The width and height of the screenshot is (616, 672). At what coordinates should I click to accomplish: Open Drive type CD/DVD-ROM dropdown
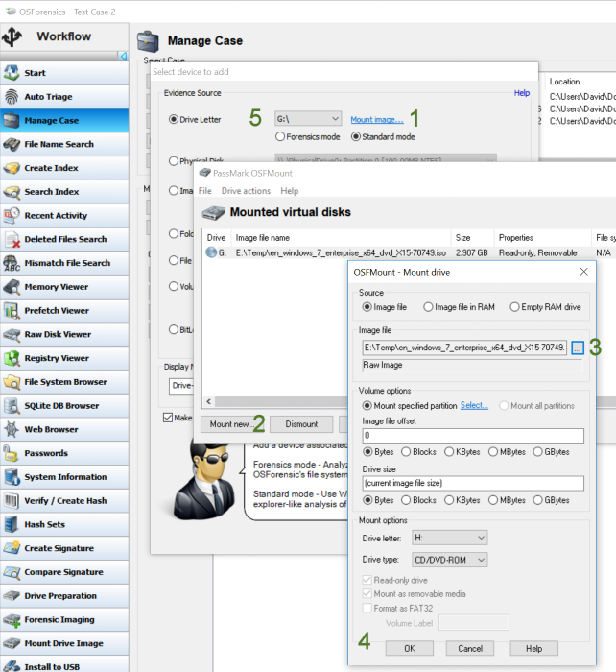(x=449, y=560)
